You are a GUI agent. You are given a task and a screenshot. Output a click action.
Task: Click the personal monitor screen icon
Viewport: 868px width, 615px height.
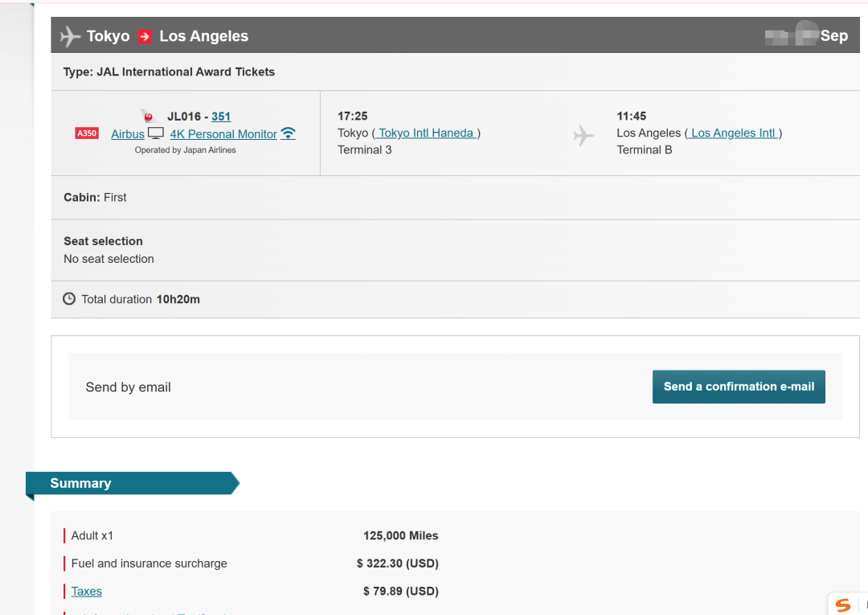(156, 133)
